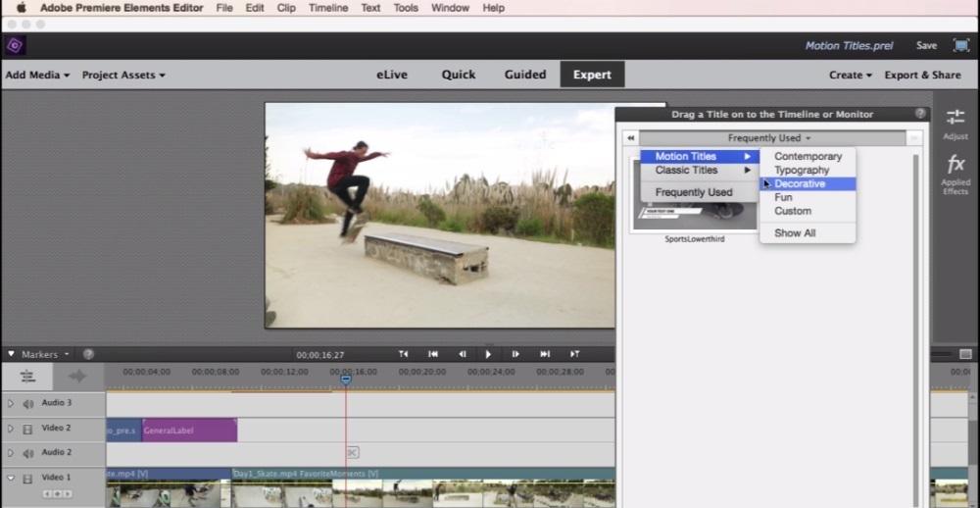Click the timeline track options icon
The image size is (980, 508).
click(27, 376)
